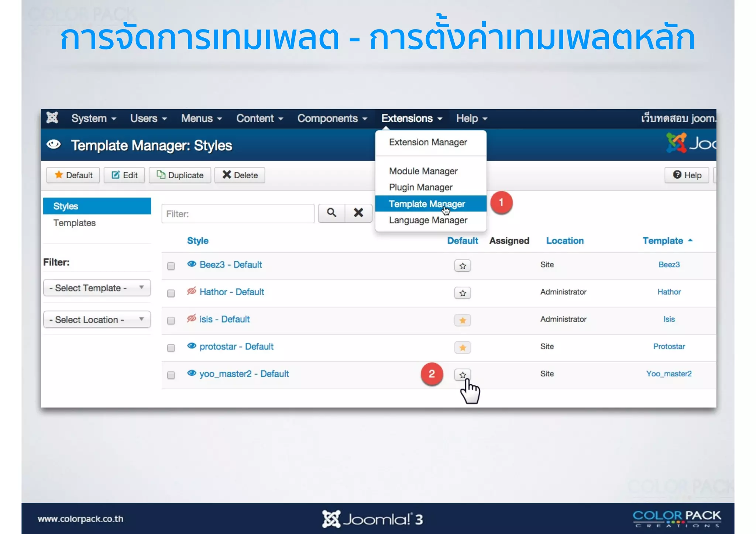Switch to the Templates sidebar tab

75,223
